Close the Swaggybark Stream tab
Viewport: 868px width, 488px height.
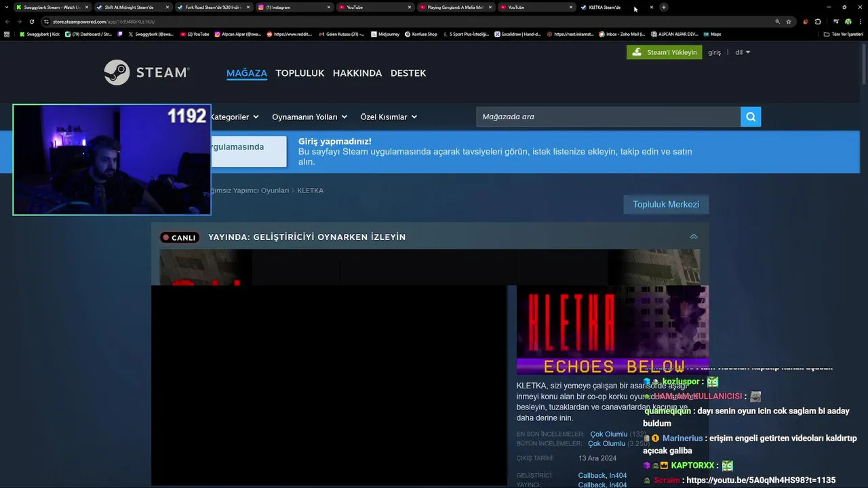click(x=87, y=7)
